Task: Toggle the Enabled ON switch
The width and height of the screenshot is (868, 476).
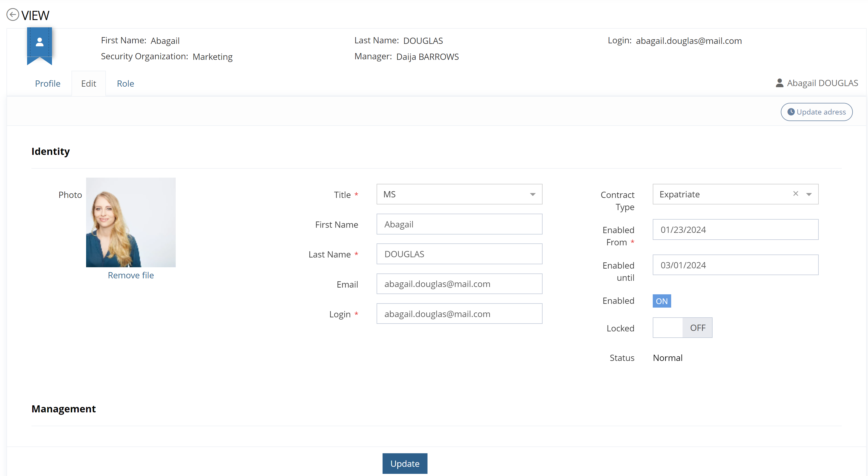Action: (x=661, y=301)
